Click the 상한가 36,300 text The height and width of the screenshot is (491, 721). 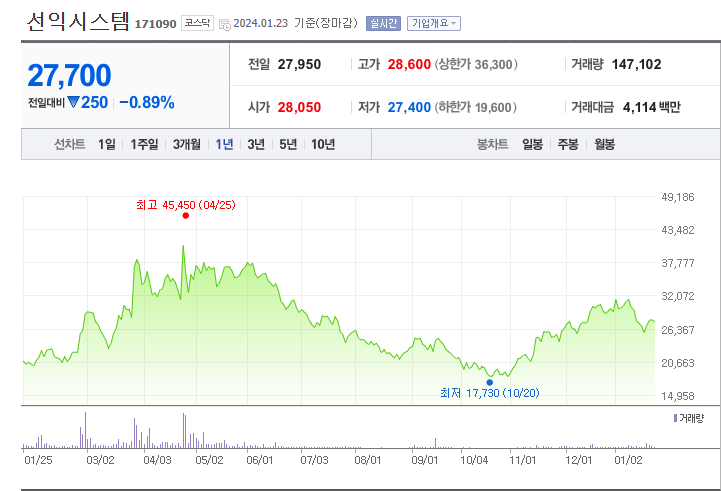pyautogui.click(x=476, y=64)
